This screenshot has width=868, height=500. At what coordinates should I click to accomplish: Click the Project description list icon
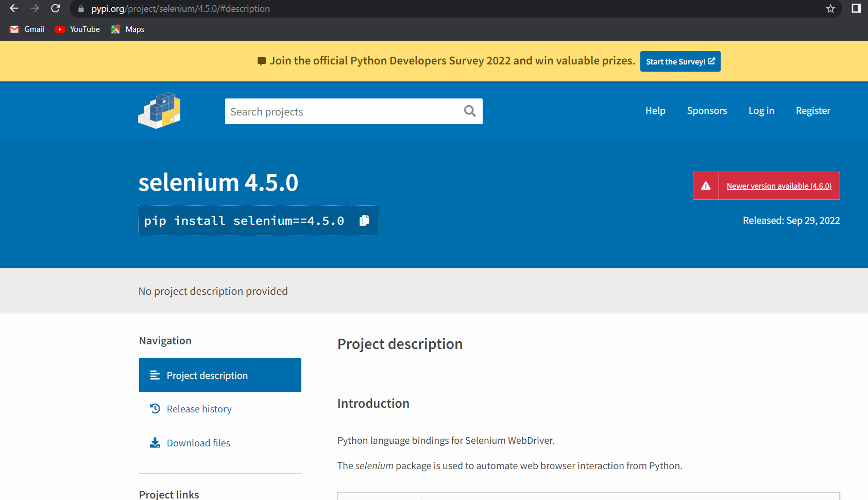(x=154, y=375)
